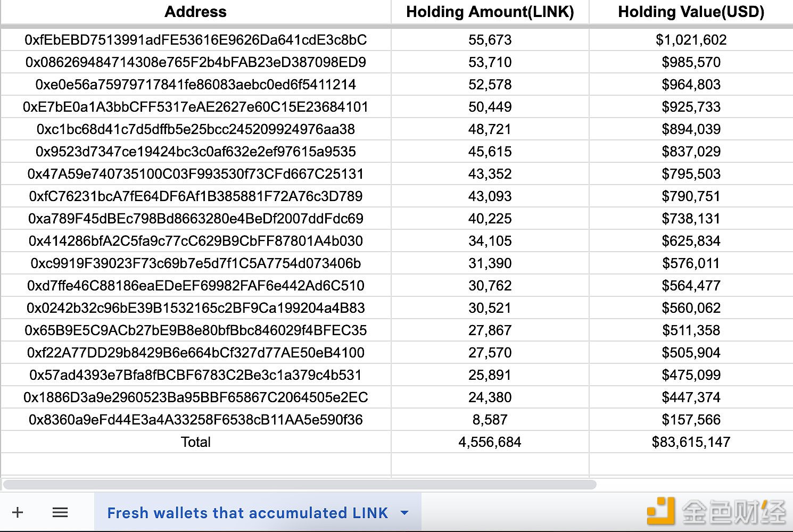Select holding amount 50,449

point(490,107)
